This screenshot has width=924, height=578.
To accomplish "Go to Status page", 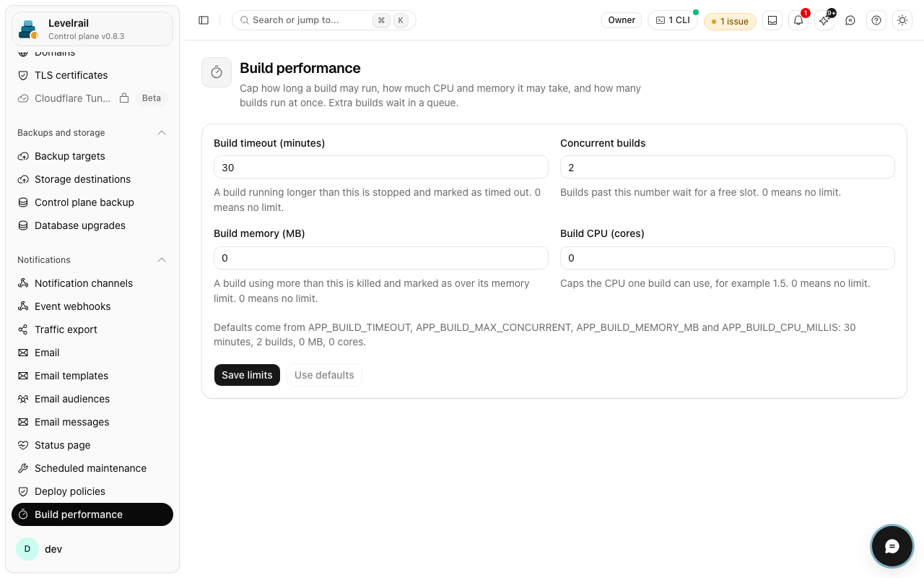I will click(x=92, y=445).
